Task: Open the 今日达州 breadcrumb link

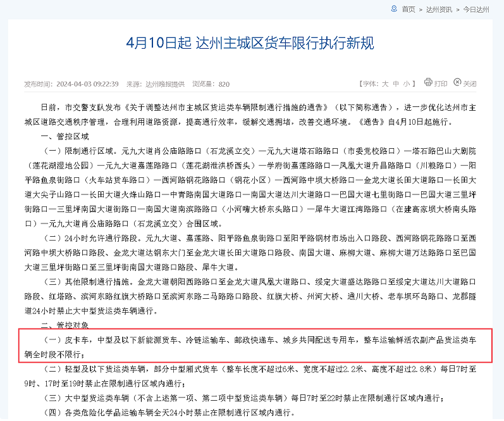Action: [x=476, y=9]
